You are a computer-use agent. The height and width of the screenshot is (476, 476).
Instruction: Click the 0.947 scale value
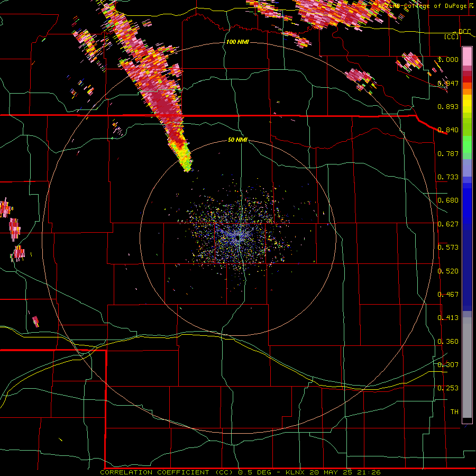pyautogui.click(x=448, y=83)
